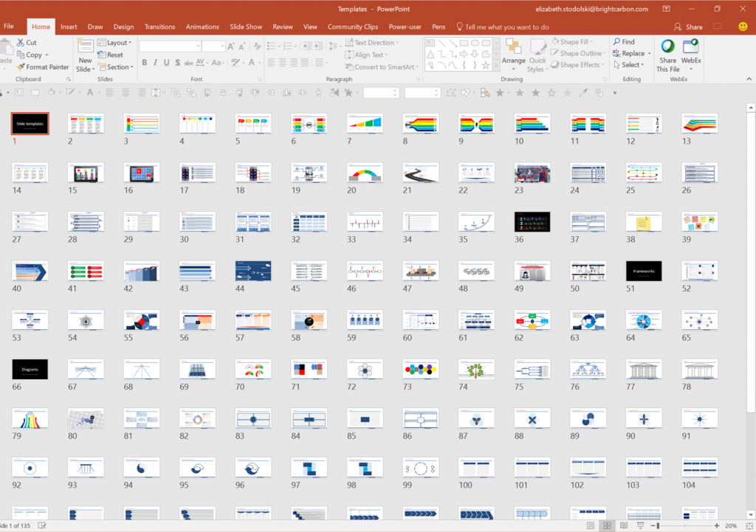The width and height of the screenshot is (756, 532).
Task: Click the Format Painter tool
Action: click(x=42, y=67)
